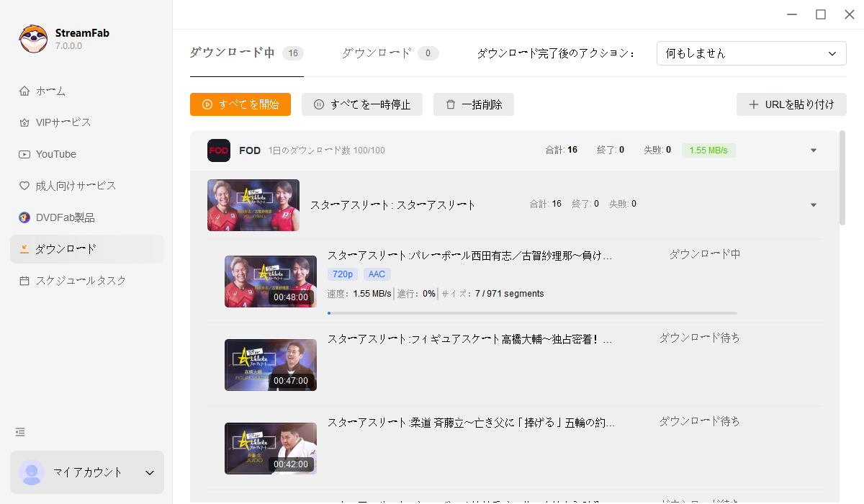Expand the FOD download group arrow
864x504 pixels.
click(x=813, y=150)
